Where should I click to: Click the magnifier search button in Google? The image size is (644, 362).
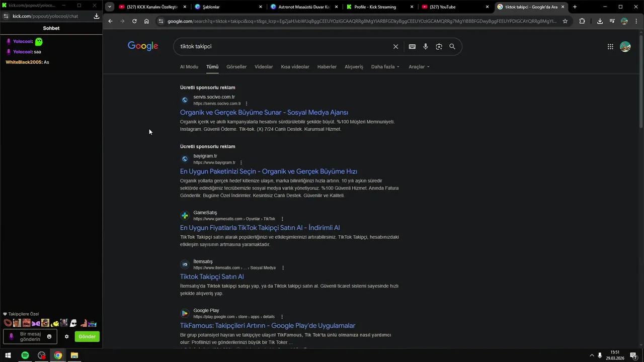[452, 46]
